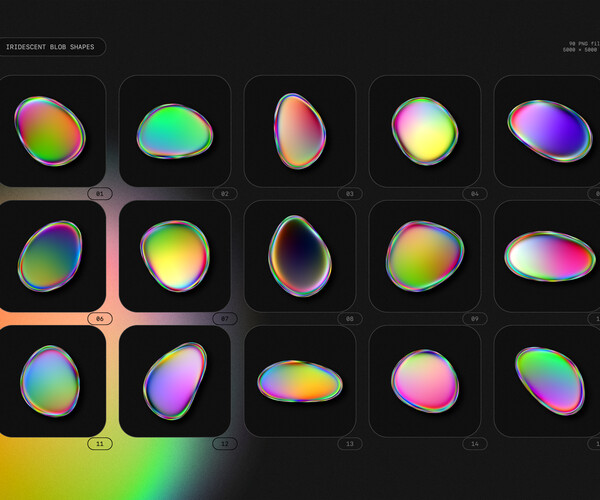Image resolution: width=600 pixels, height=500 pixels.
Task: Click the '02' number label
Action: (225, 194)
